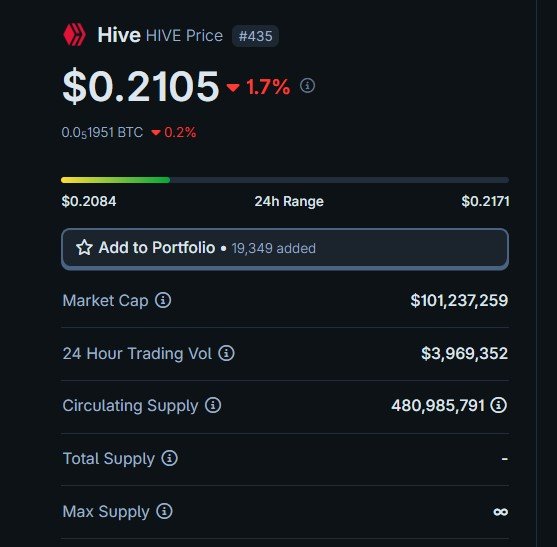
Task: Click the Hive coin name heading
Action: pos(119,35)
